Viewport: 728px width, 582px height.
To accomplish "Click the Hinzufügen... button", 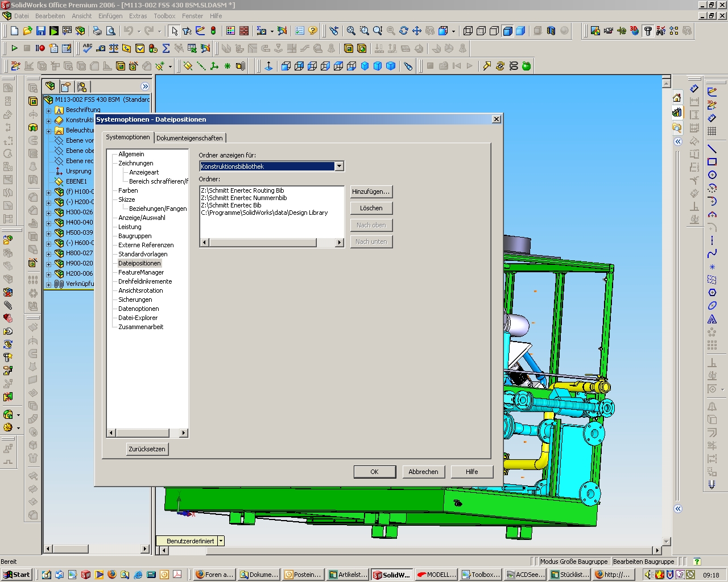I will click(371, 192).
